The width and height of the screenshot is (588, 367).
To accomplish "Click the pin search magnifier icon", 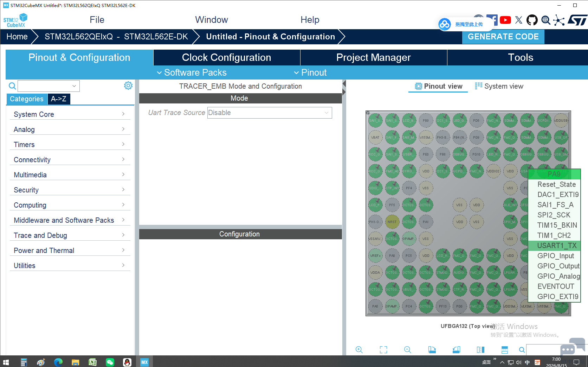I will coord(522,350).
